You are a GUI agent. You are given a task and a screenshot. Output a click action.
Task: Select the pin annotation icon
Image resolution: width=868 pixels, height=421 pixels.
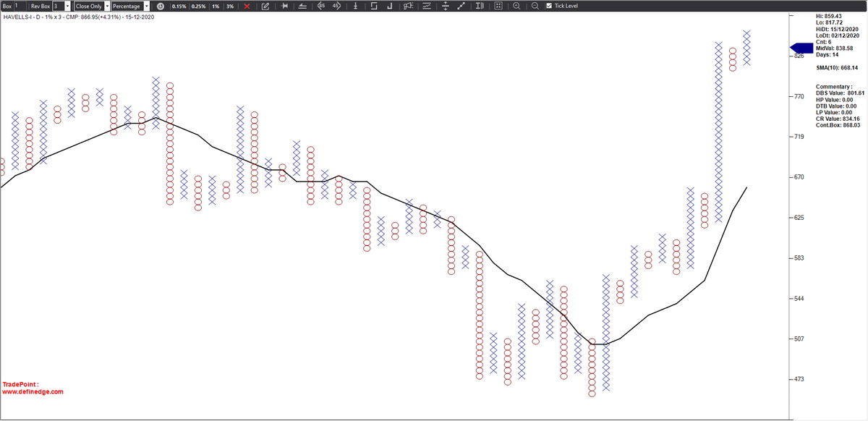pyautogui.click(x=284, y=6)
